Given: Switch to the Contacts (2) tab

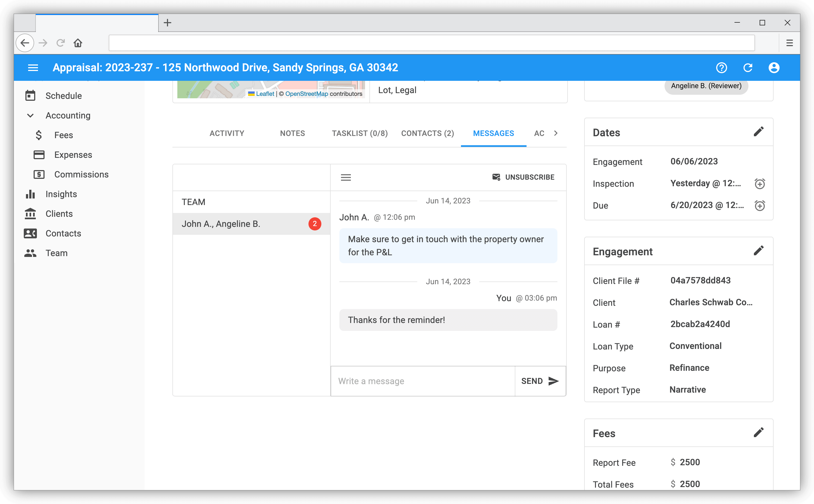Looking at the screenshot, I should tap(427, 133).
